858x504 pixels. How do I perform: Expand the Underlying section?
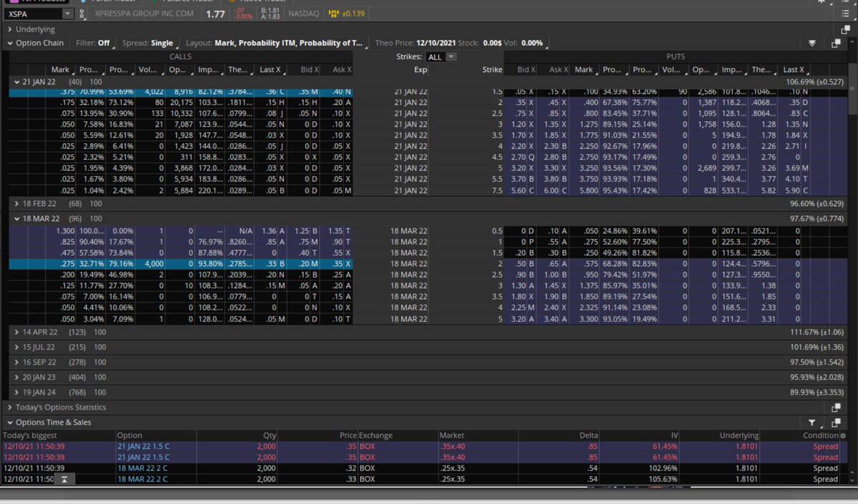pos(10,29)
